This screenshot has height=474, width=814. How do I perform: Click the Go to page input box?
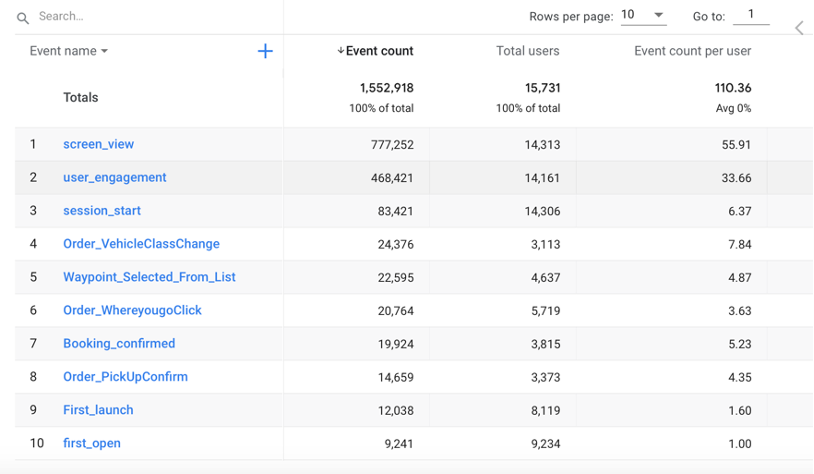pos(751,15)
